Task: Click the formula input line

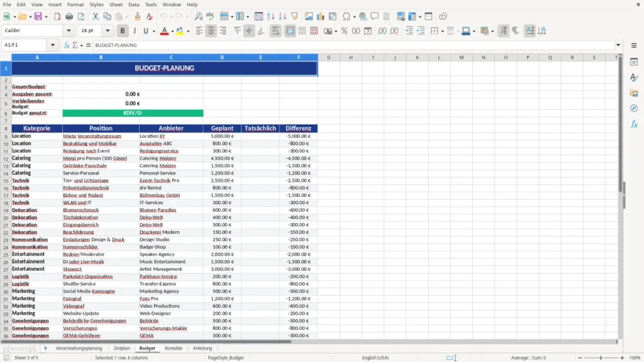Action: pyautogui.click(x=353, y=45)
